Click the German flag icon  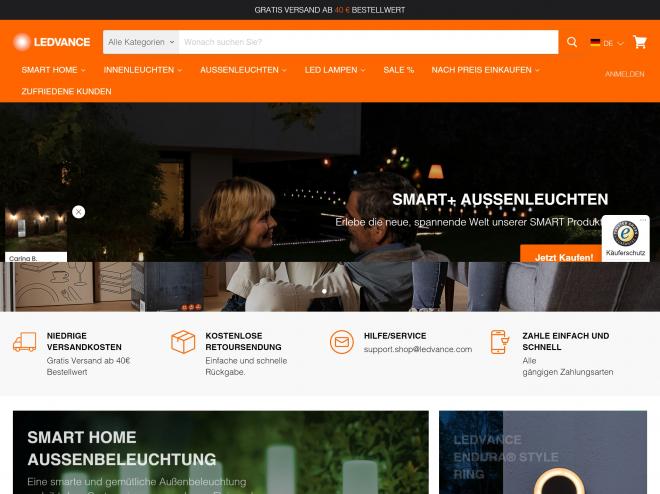[595, 42]
